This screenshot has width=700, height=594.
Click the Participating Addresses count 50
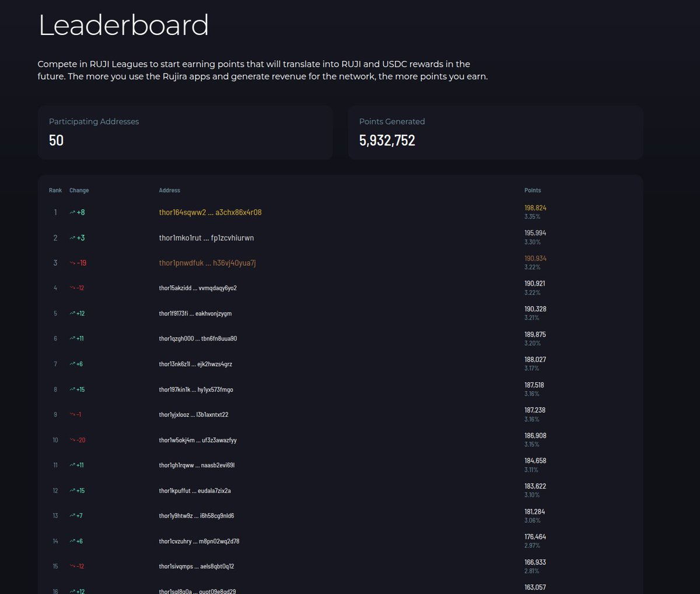pyautogui.click(x=57, y=140)
